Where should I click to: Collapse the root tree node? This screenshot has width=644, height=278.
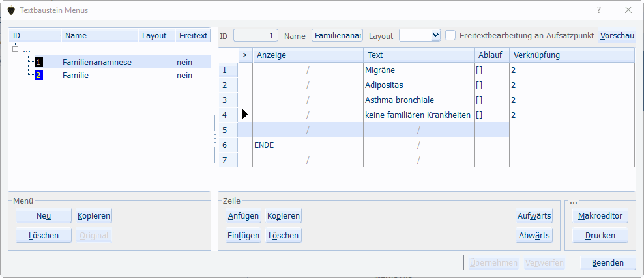tap(16, 49)
